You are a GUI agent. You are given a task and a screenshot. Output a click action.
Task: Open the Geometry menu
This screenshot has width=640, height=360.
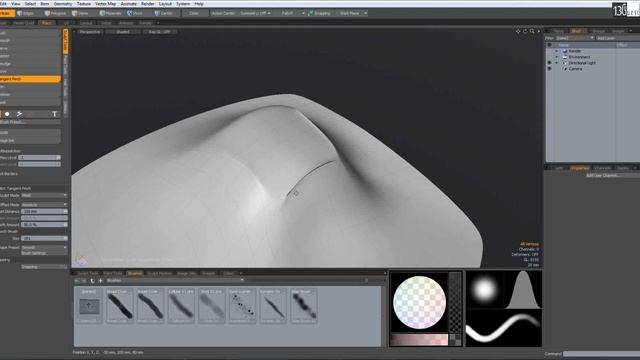tap(63, 4)
